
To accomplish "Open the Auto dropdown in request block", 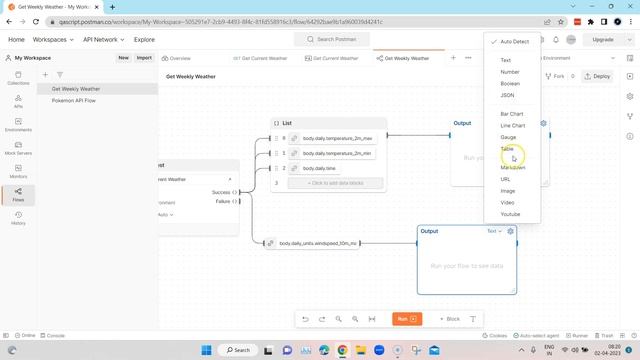I will click(166, 215).
